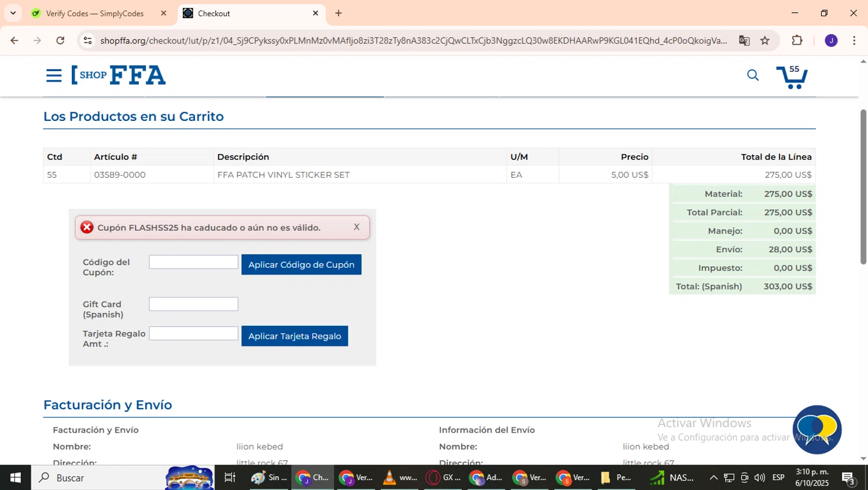Bookmark this page with the star icon

pyautogui.click(x=765, y=40)
